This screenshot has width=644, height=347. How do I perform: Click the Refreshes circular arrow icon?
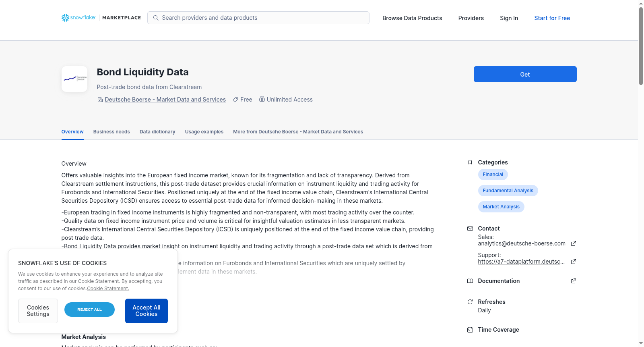(470, 302)
